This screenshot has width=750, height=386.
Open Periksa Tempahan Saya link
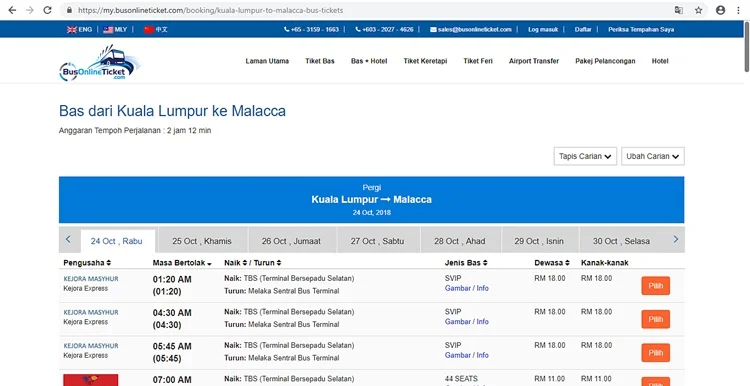(641, 29)
